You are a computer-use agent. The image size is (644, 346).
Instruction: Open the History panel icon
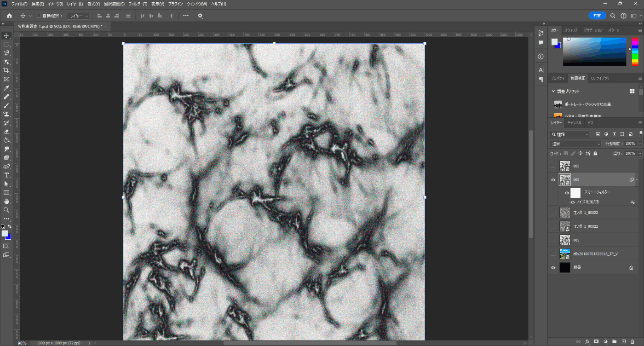tap(541, 33)
